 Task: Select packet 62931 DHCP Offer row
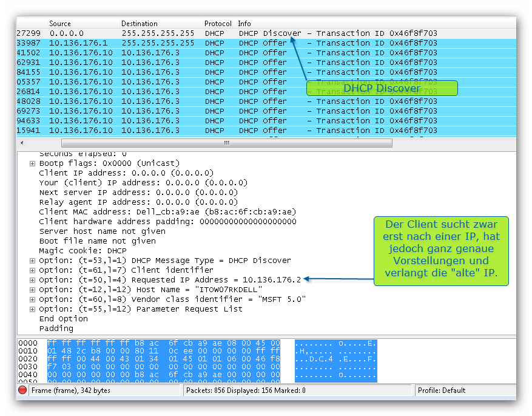pos(266,63)
